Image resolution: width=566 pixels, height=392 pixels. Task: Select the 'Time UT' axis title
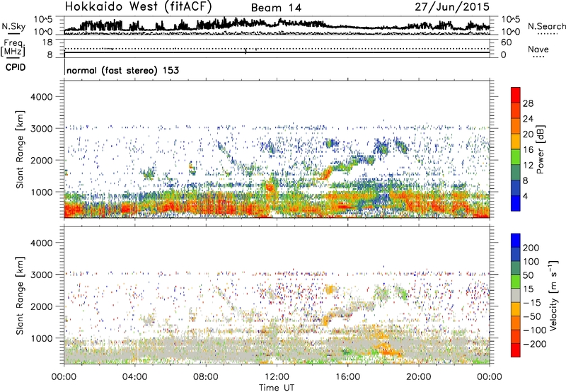(x=277, y=388)
